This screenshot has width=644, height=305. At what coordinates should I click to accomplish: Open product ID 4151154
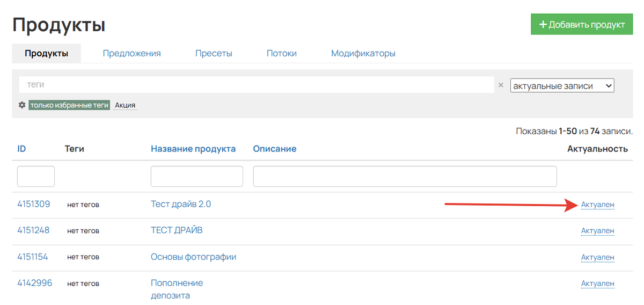point(33,257)
